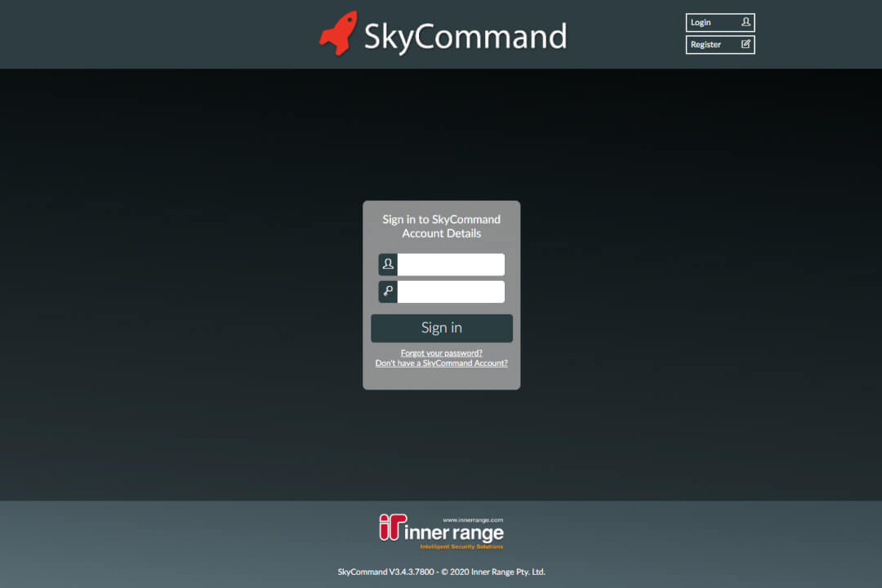This screenshot has height=588, width=882.
Task: Click the 'Account Details' heading text
Action: tap(441, 234)
